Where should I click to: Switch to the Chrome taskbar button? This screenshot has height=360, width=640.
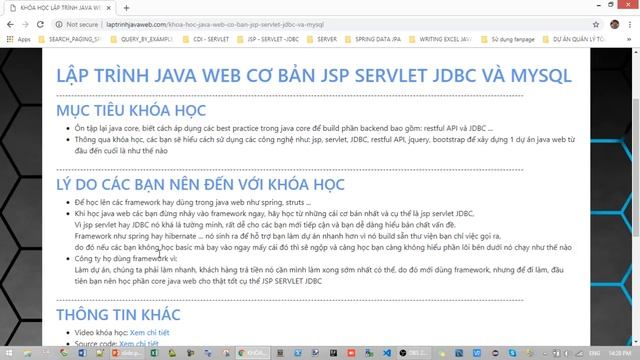tap(253, 353)
